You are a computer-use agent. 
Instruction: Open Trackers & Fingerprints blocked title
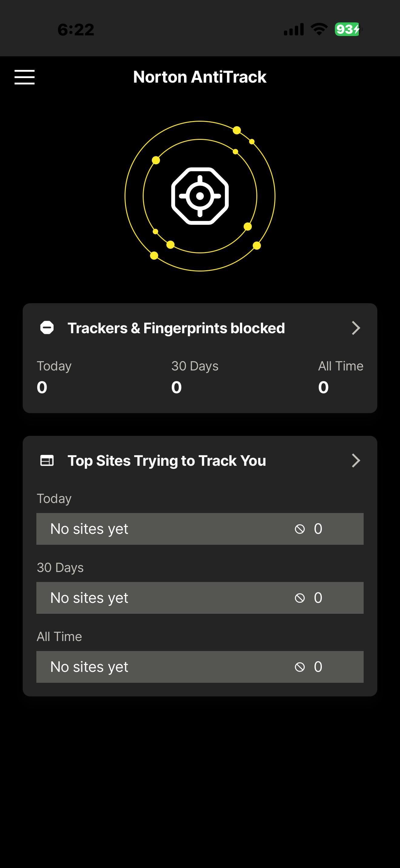(x=176, y=328)
